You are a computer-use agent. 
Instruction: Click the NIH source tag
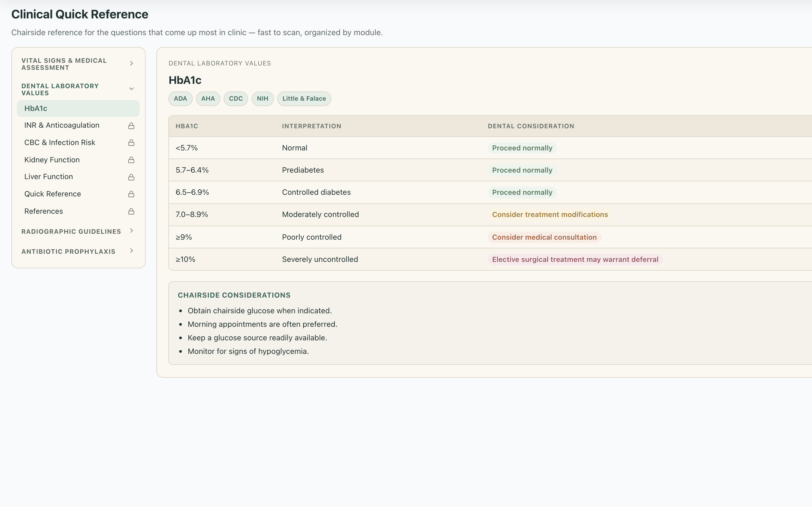coord(263,98)
